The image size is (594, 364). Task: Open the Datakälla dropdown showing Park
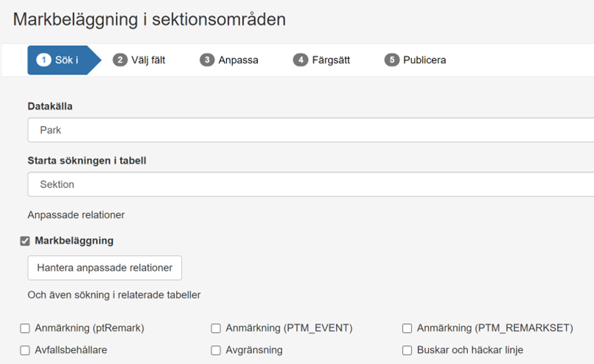pos(310,130)
